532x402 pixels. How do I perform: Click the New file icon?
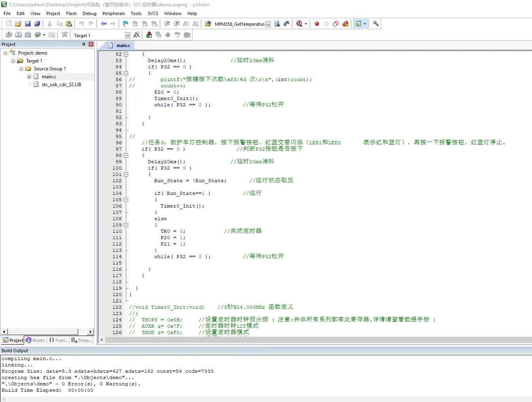(9, 24)
